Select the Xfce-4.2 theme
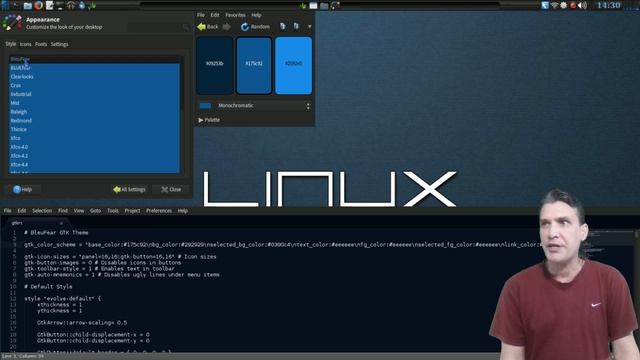Image resolution: width=640 pixels, height=360 pixels. click(x=94, y=156)
